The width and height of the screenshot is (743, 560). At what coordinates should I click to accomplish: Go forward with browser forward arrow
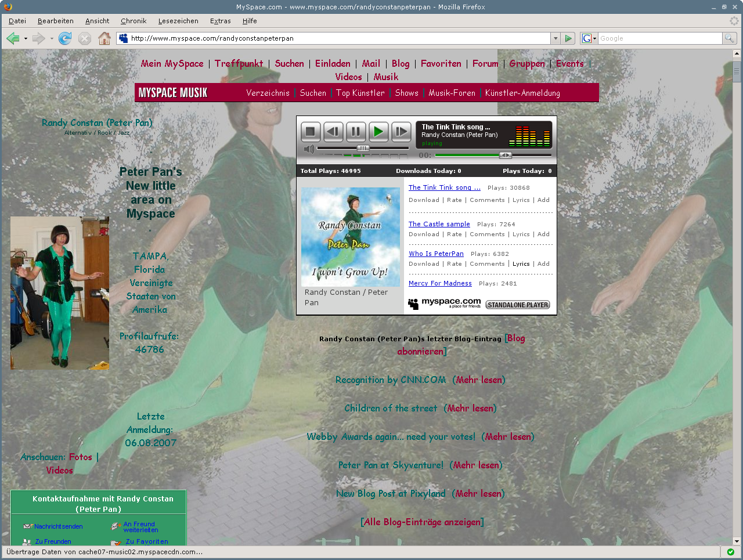[x=39, y=38]
